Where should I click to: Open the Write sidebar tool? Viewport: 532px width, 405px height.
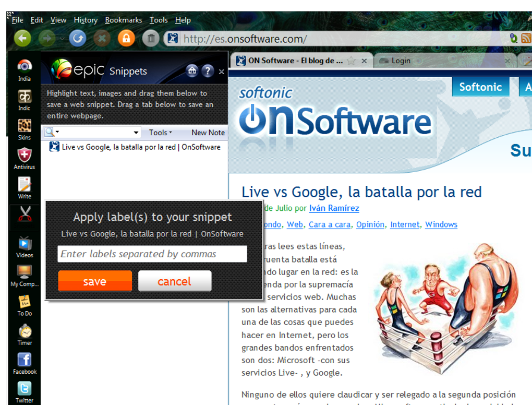pos(24,188)
